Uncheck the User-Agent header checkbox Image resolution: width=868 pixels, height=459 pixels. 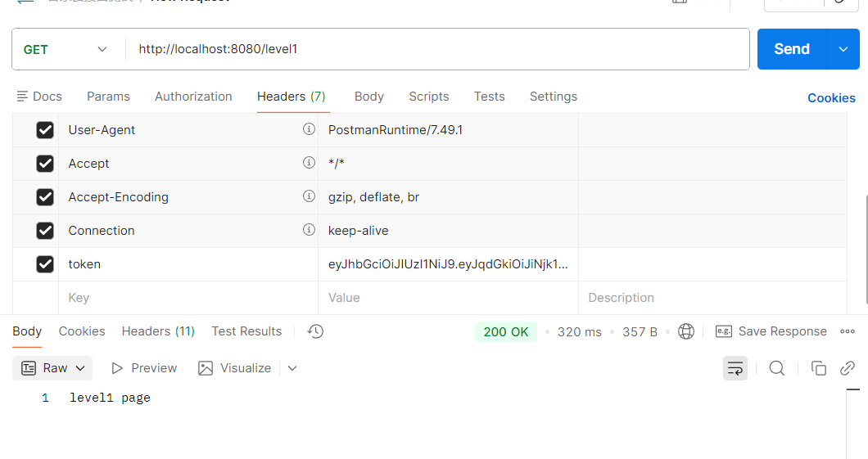tap(45, 130)
